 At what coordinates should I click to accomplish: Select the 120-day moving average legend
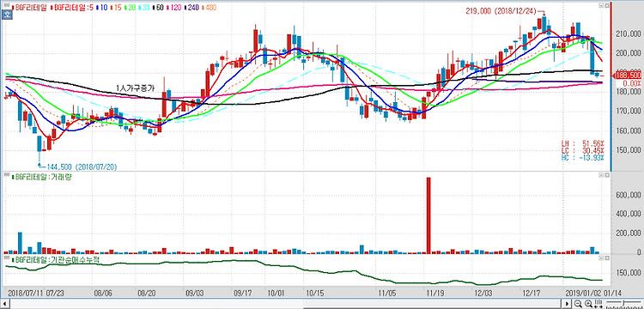tap(174, 8)
